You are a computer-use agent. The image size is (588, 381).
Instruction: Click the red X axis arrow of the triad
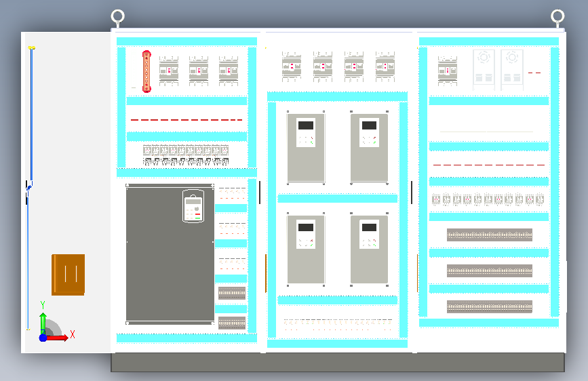tap(58, 338)
